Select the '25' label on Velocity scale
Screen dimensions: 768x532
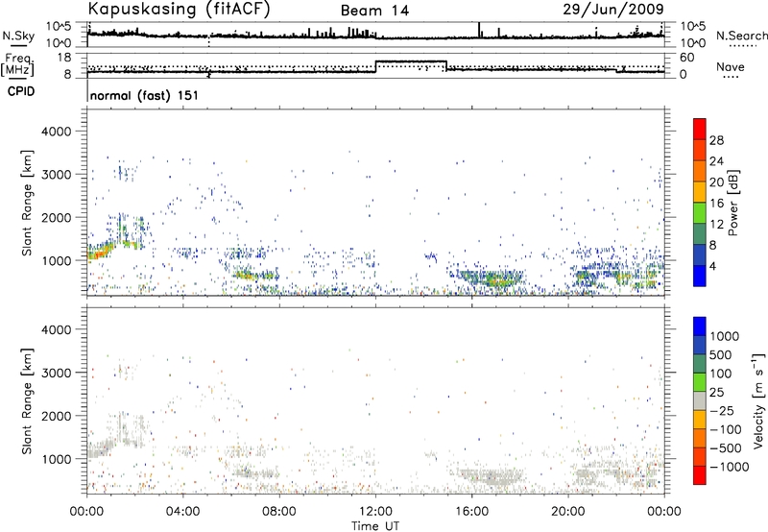click(716, 393)
